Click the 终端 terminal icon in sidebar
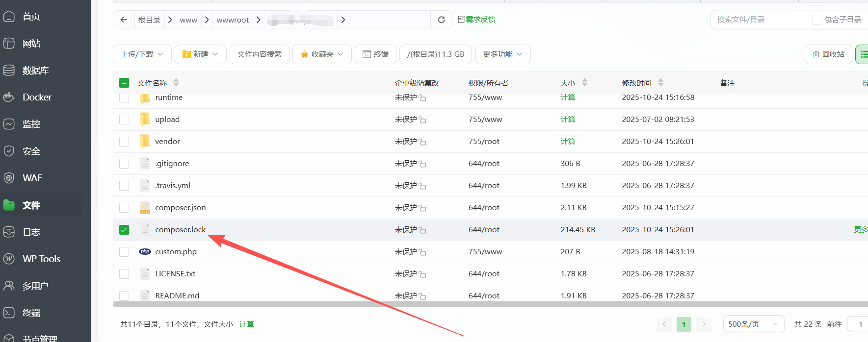The image size is (868, 342). (9, 313)
